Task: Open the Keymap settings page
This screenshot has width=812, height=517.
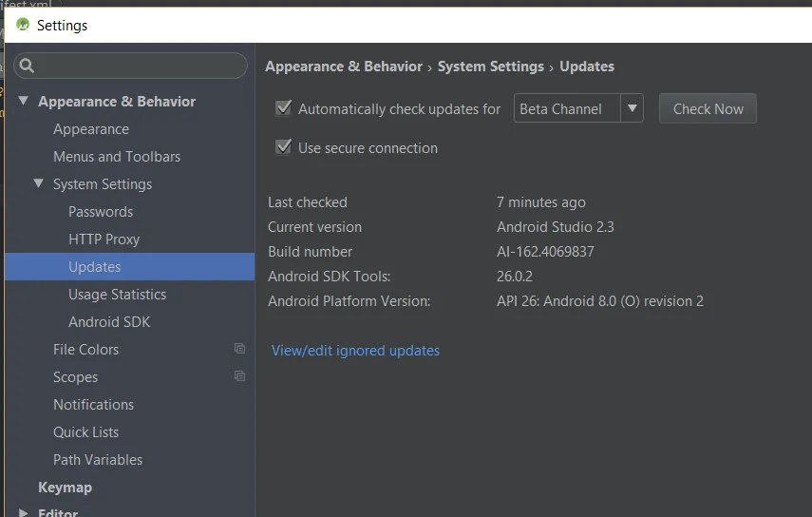Action: click(x=65, y=488)
